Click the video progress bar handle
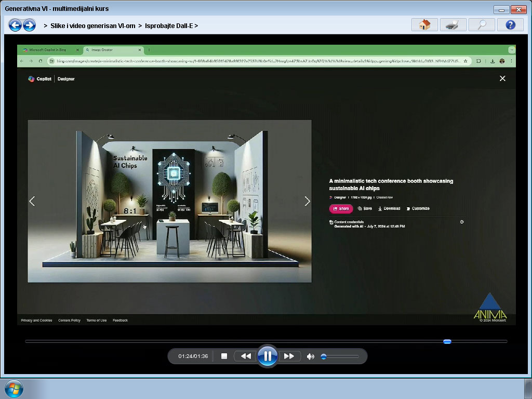The image size is (532, 399). click(447, 341)
